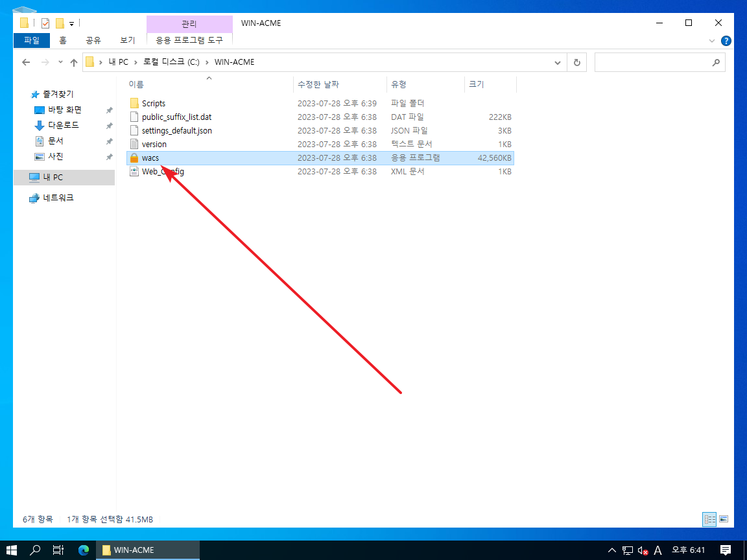Expand the address bar history dropdown
Image resolution: width=747 pixels, height=560 pixels.
click(558, 62)
